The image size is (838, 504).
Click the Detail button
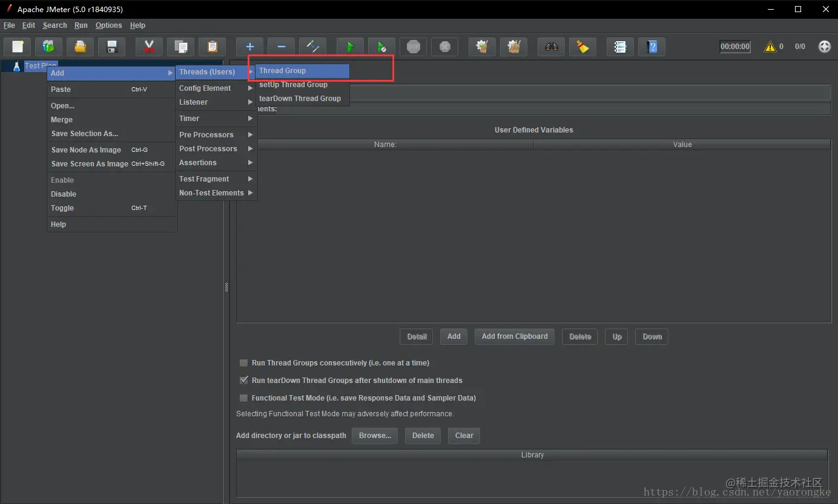tap(417, 336)
